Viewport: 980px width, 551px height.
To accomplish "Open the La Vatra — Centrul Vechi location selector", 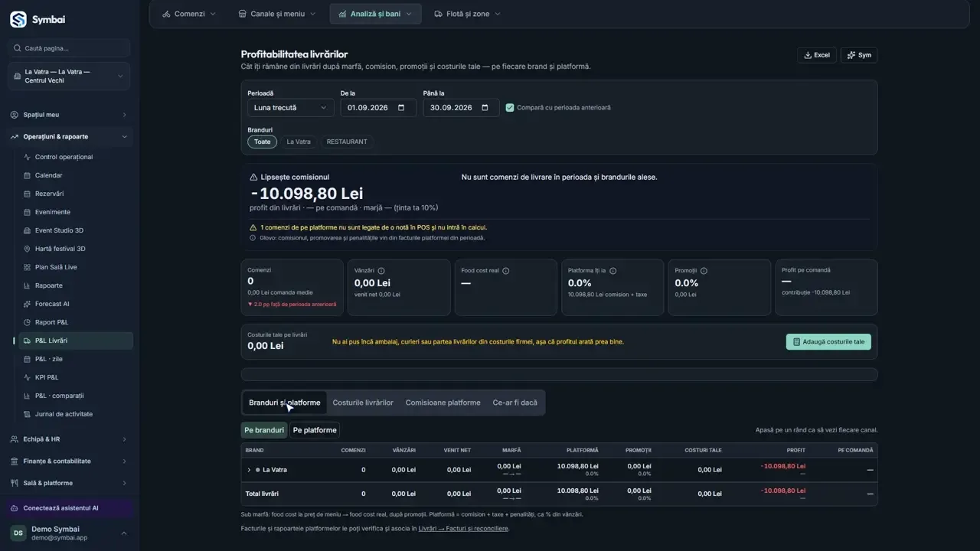I will (69, 77).
